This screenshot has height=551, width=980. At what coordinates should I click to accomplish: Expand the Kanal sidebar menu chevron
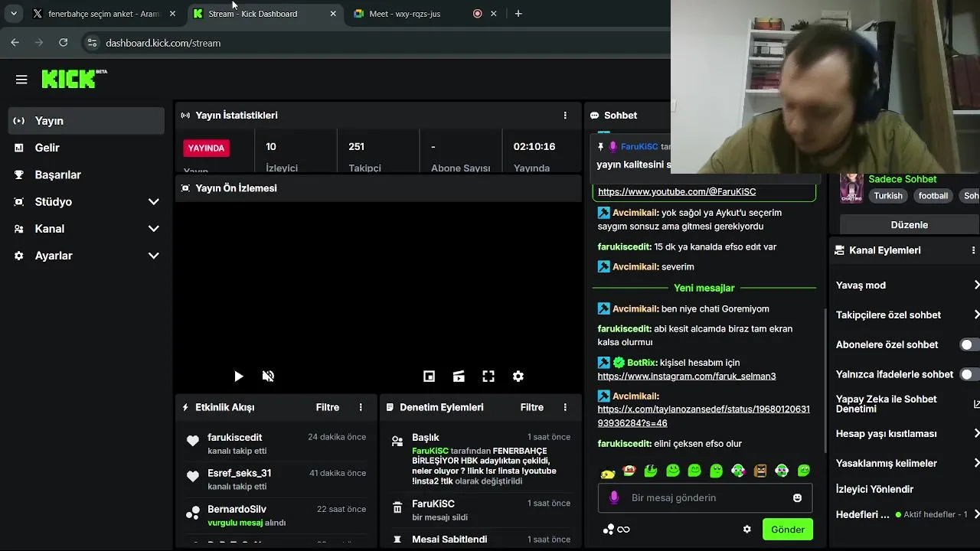point(153,229)
